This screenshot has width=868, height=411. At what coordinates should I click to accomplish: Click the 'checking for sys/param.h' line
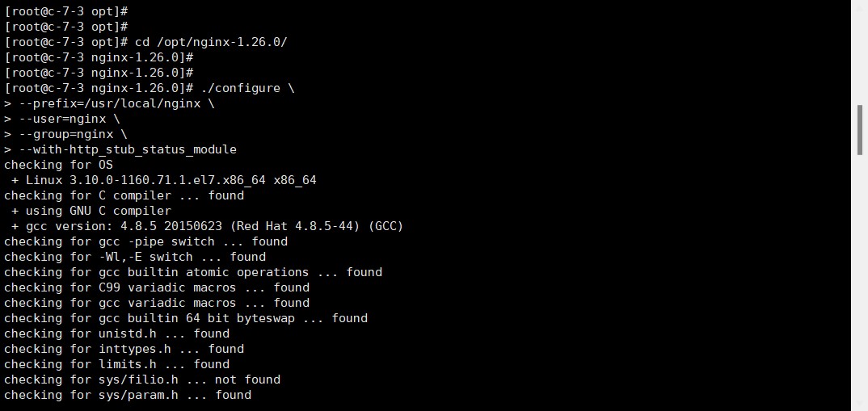[x=128, y=395]
